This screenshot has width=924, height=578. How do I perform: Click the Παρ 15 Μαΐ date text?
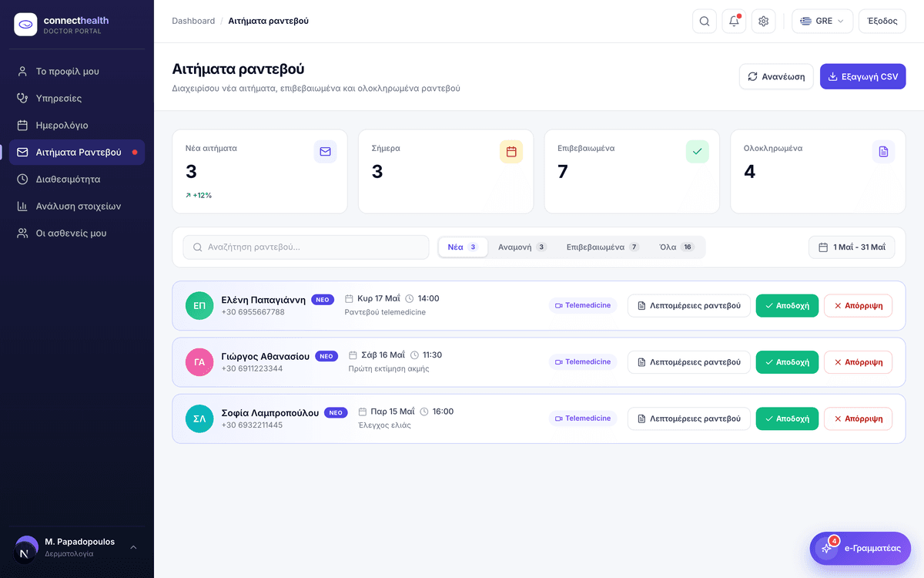[392, 412]
